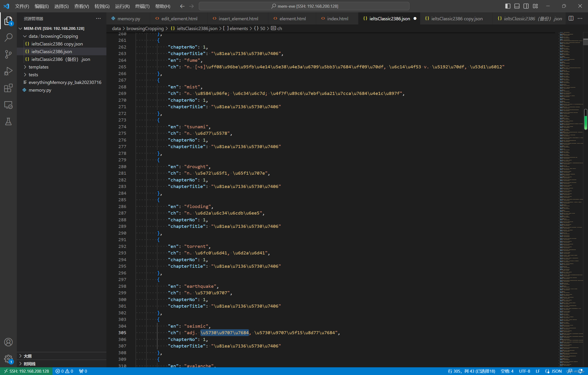Viewport: 588px width, 375px height.
Task: Open the 运行(R) menu
Action: 122,6
